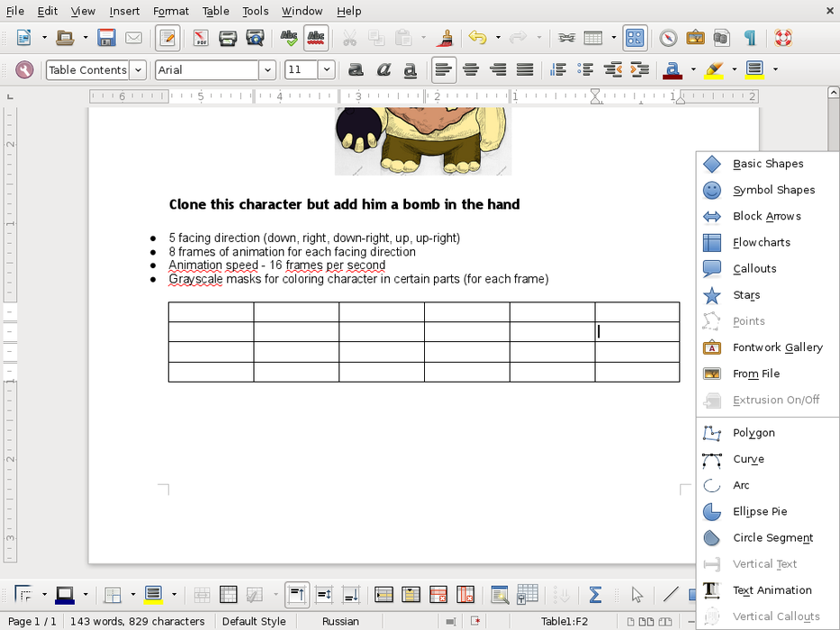Open the Styles and Formatting icon
This screenshot has height=630, width=840.
[24, 69]
